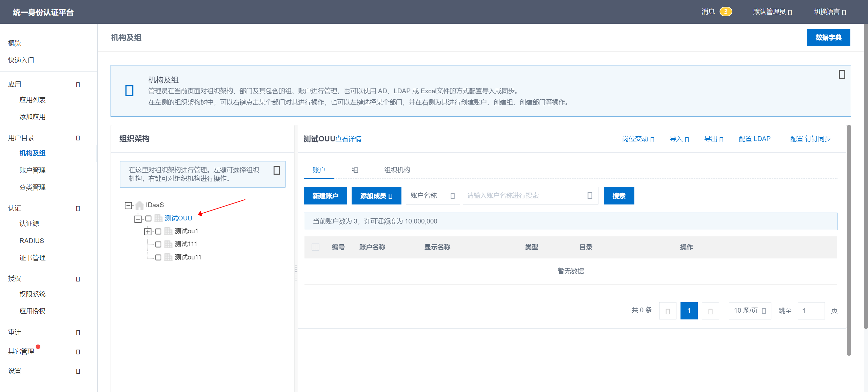868x392 pixels.
Task: Click the clear icon in account search field
Action: coord(590,196)
